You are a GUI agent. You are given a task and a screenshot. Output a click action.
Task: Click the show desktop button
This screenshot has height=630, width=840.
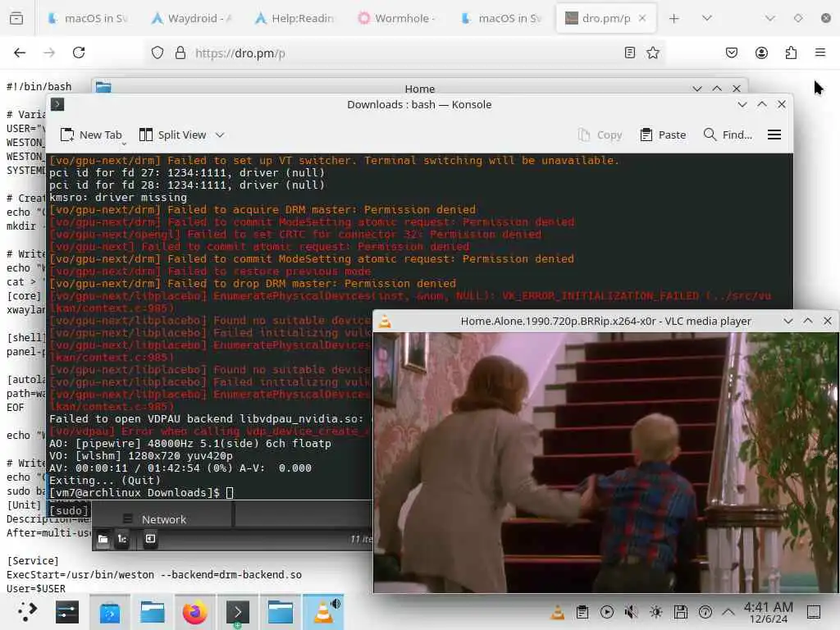point(814,612)
